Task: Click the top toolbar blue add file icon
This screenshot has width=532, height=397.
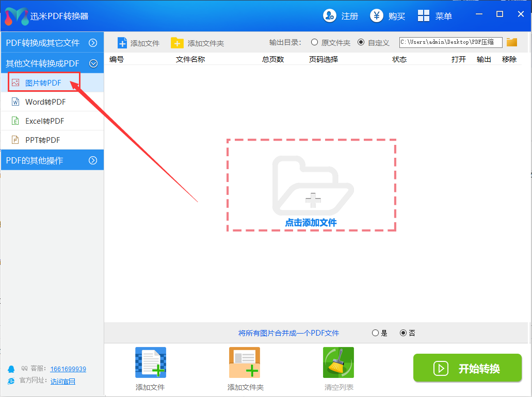Action: tap(122, 43)
